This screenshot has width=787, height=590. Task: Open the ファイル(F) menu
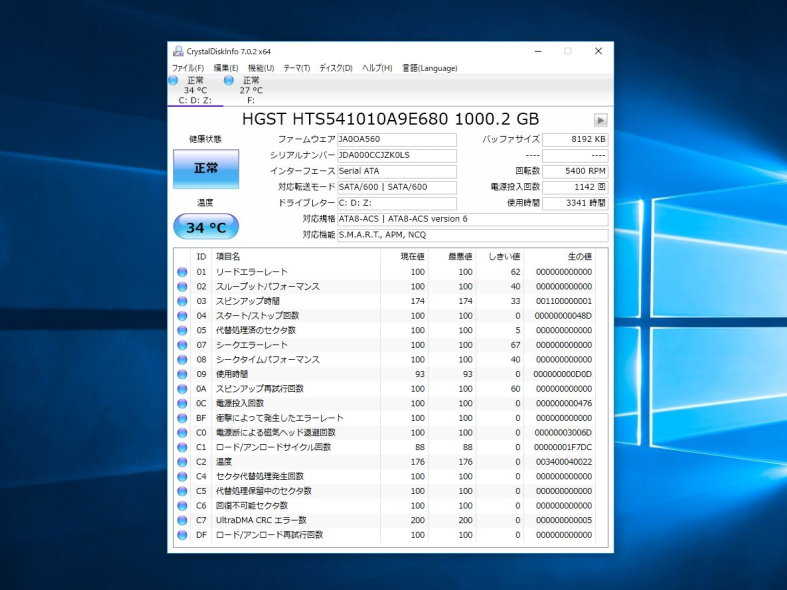tap(188, 68)
